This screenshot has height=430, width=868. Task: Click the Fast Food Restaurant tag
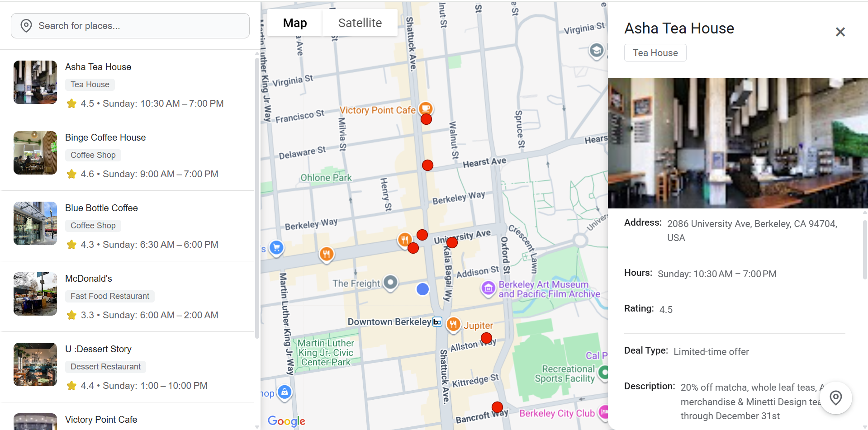click(110, 296)
